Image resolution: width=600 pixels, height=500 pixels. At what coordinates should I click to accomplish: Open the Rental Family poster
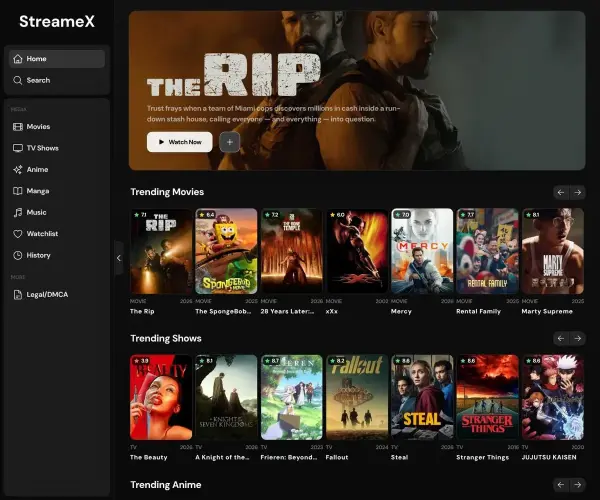487,251
